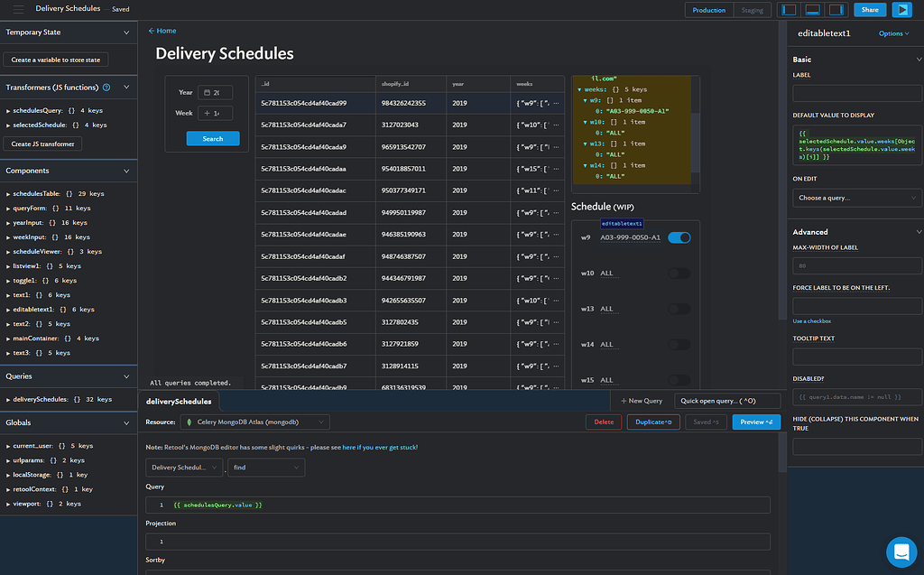Click Transformers help question mark icon
The height and width of the screenshot is (575, 924).
point(106,88)
